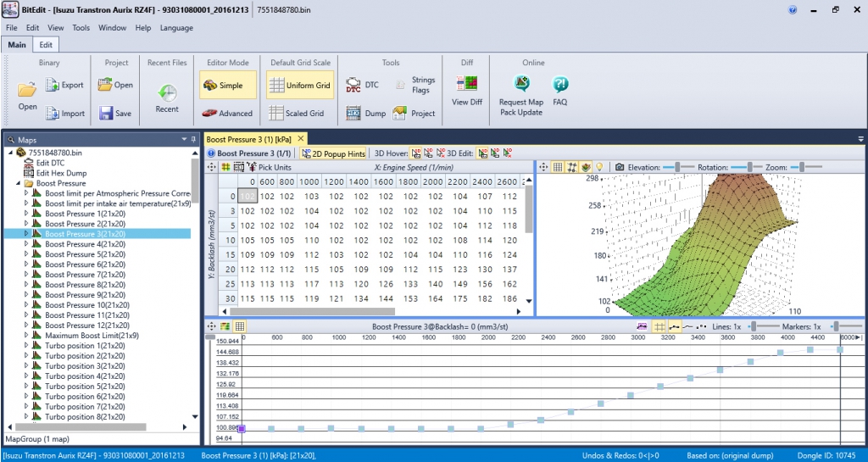The height and width of the screenshot is (462, 868).
Task: Open View Diff comparison
Action: (x=466, y=90)
